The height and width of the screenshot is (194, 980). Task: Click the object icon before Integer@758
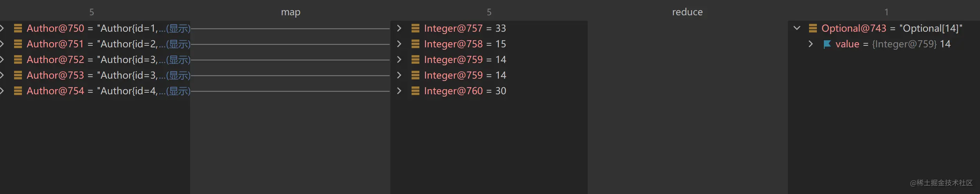pos(415,44)
